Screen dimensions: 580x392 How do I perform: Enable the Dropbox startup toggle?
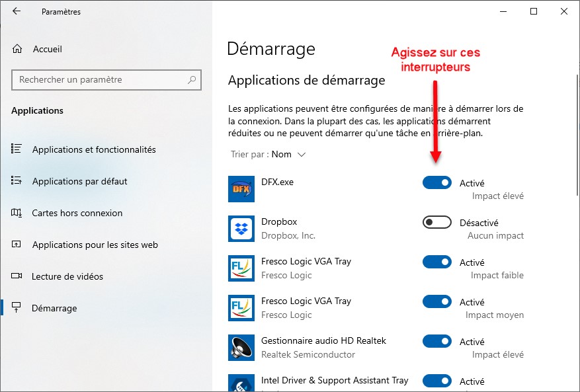coord(436,223)
